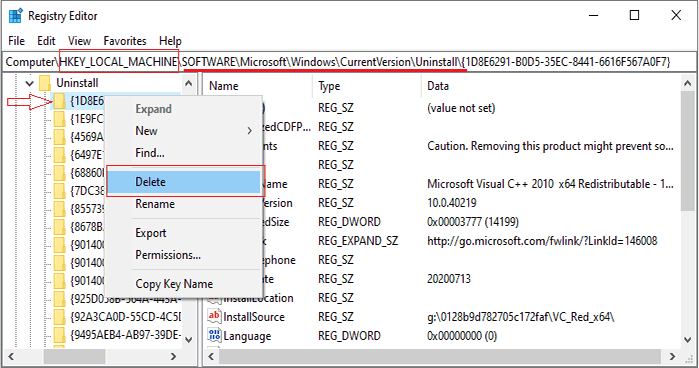Click tree pane scroll down arrow
Viewport: 699px width, 368px height.
(189, 340)
